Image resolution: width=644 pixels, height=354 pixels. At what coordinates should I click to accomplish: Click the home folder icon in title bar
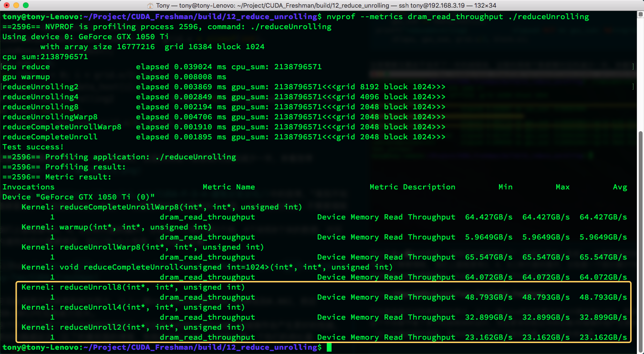pos(150,6)
